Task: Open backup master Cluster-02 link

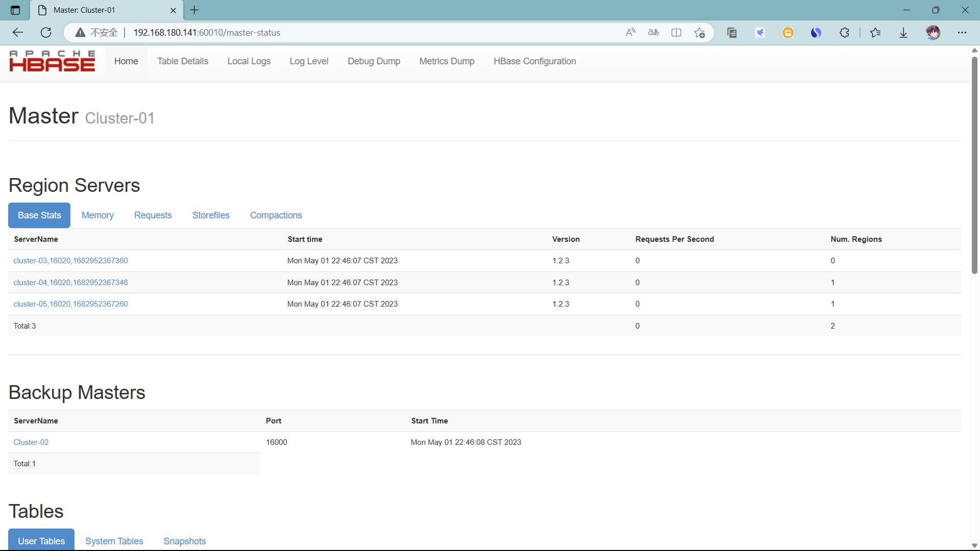Action: coord(31,442)
